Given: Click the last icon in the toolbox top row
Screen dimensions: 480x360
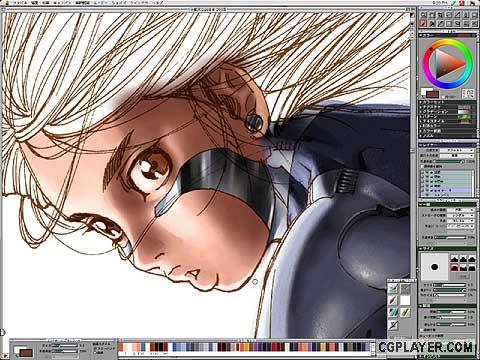Looking at the screenshot, I should 474,15.
